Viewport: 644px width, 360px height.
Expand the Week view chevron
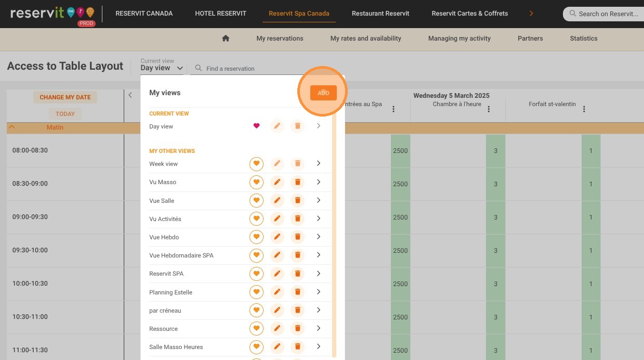point(319,163)
